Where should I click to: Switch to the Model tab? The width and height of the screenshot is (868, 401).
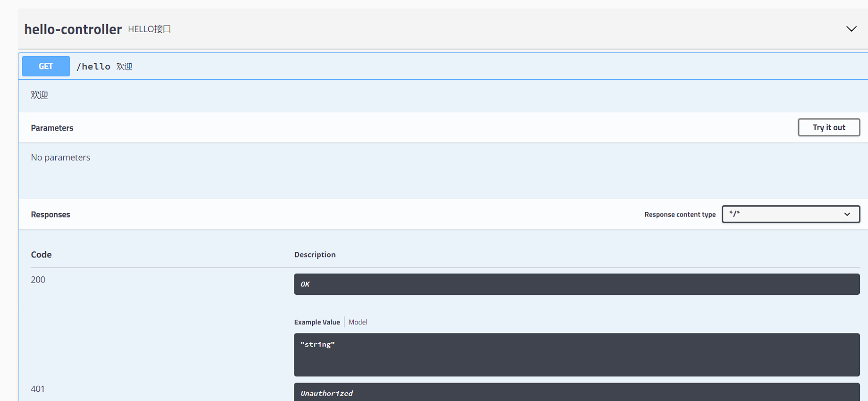coord(358,322)
